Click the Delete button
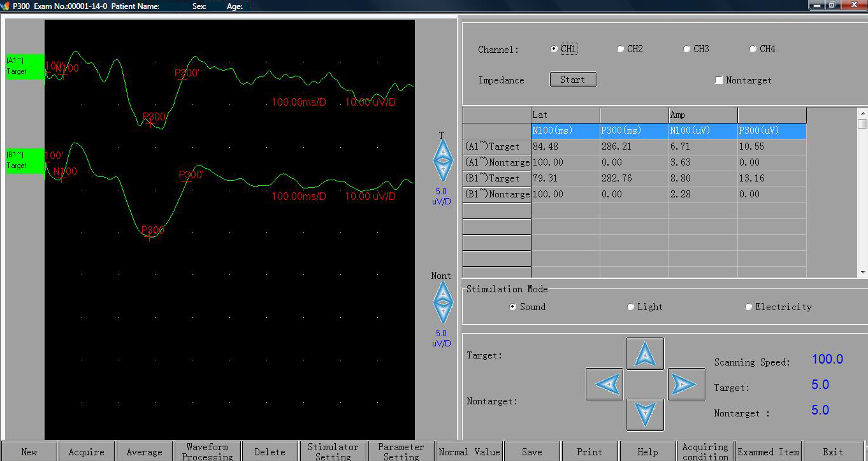Viewport: 868px width, 461px height. pyautogui.click(x=270, y=451)
